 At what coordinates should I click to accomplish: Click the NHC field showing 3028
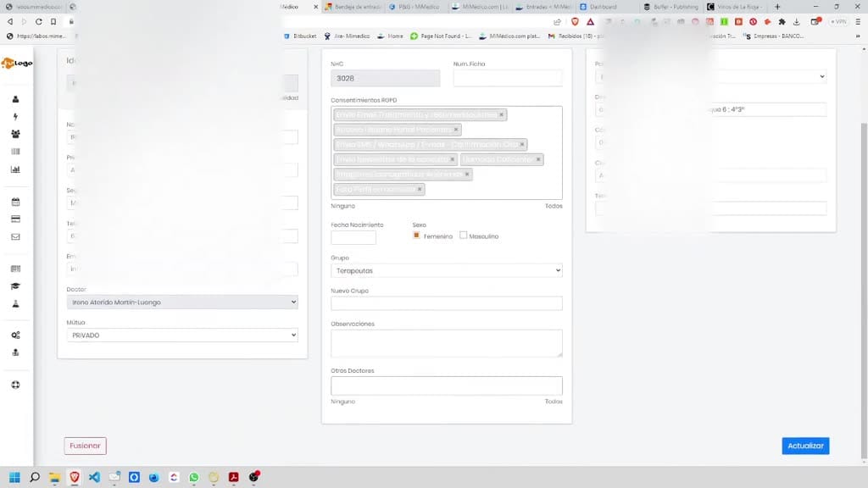pos(386,78)
